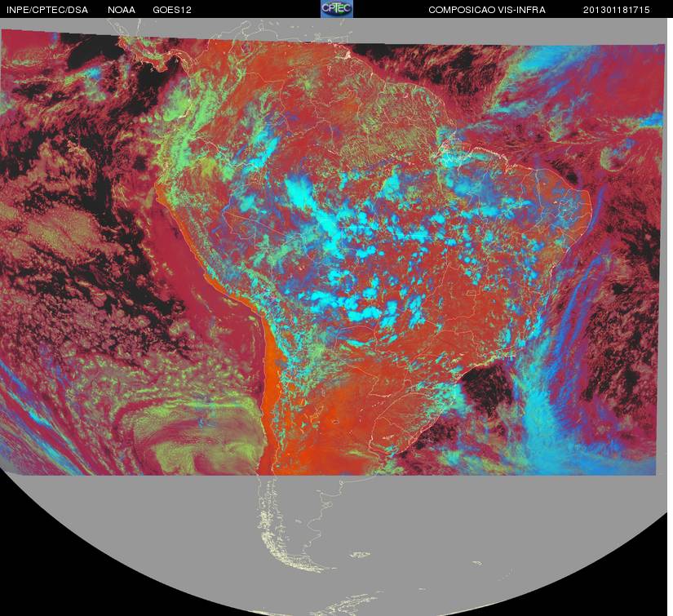Click the CPTEC logo in header
Image resolution: width=673 pixels, height=616 pixels.
tap(337, 9)
